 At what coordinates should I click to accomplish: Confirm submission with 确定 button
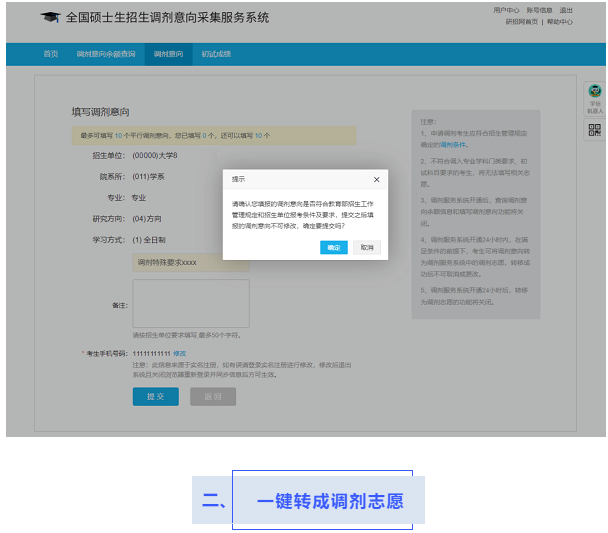pos(334,247)
